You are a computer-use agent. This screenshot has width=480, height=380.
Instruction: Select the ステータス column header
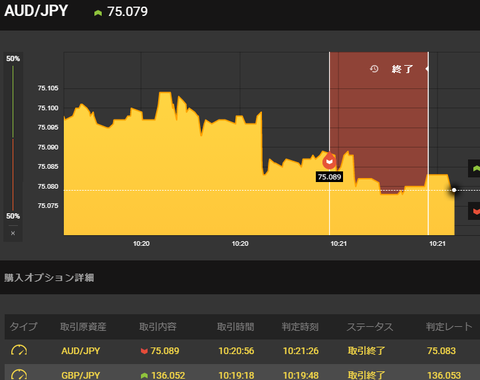click(370, 327)
